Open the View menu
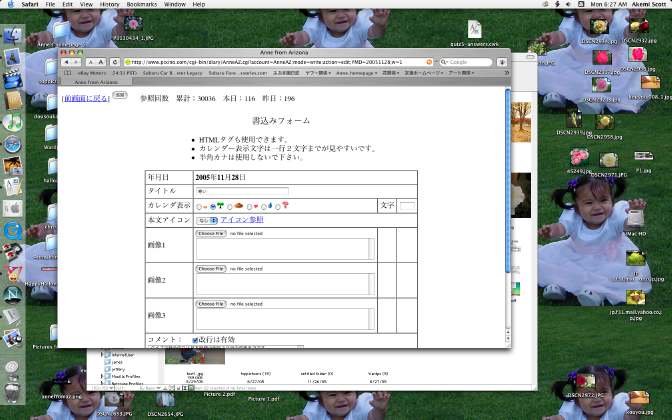This screenshot has height=420, width=672. 86,4
